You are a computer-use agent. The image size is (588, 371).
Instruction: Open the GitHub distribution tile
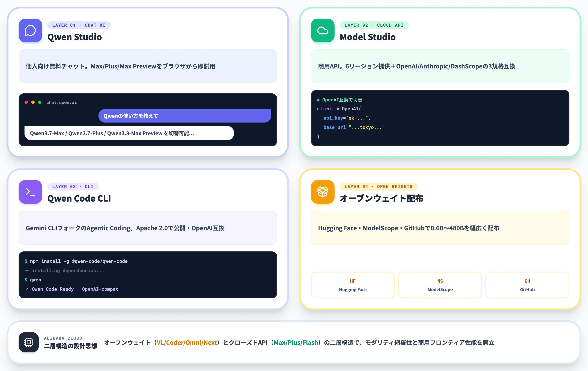[527, 285]
